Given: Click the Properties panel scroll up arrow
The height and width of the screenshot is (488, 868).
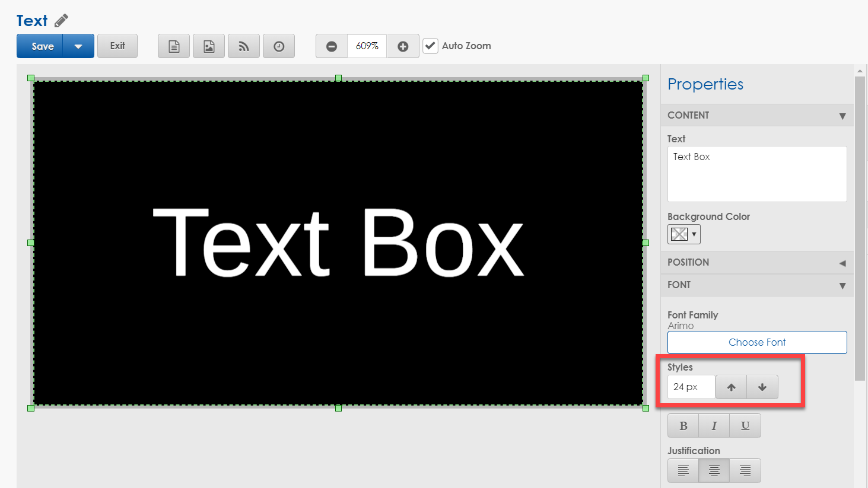Looking at the screenshot, I should [x=860, y=71].
